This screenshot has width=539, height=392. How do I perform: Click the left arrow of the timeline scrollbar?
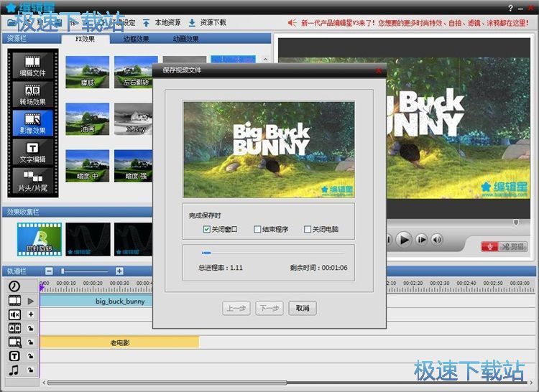(44, 383)
